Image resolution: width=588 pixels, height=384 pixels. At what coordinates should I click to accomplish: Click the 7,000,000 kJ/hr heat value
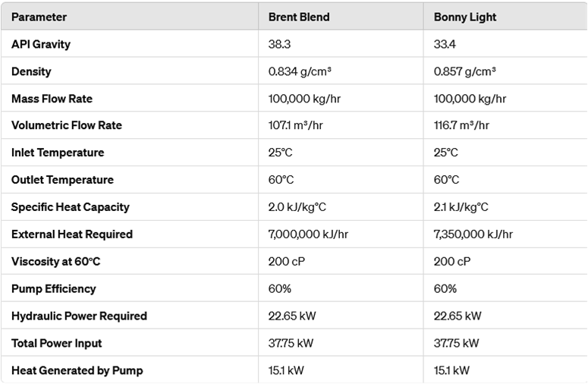click(308, 234)
